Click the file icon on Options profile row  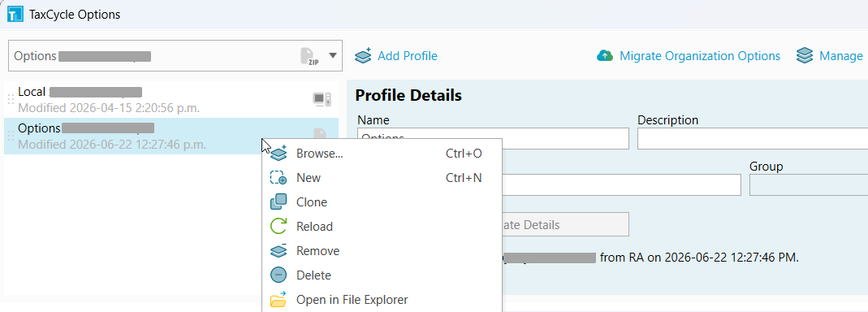coord(321,133)
